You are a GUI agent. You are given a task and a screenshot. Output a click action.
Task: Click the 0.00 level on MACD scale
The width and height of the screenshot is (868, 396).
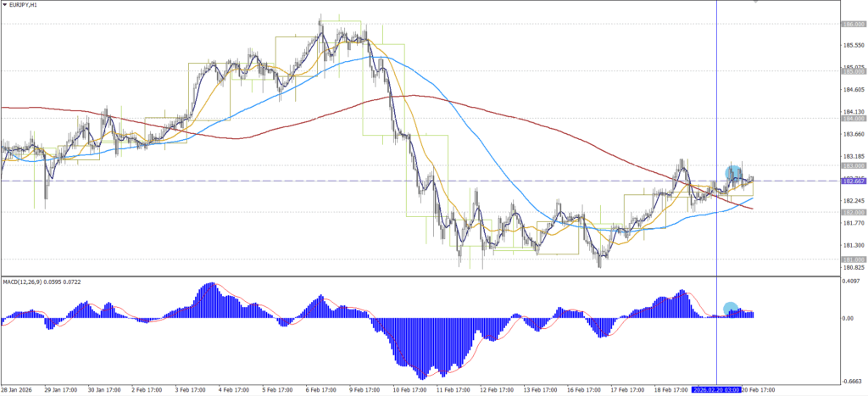(848, 319)
